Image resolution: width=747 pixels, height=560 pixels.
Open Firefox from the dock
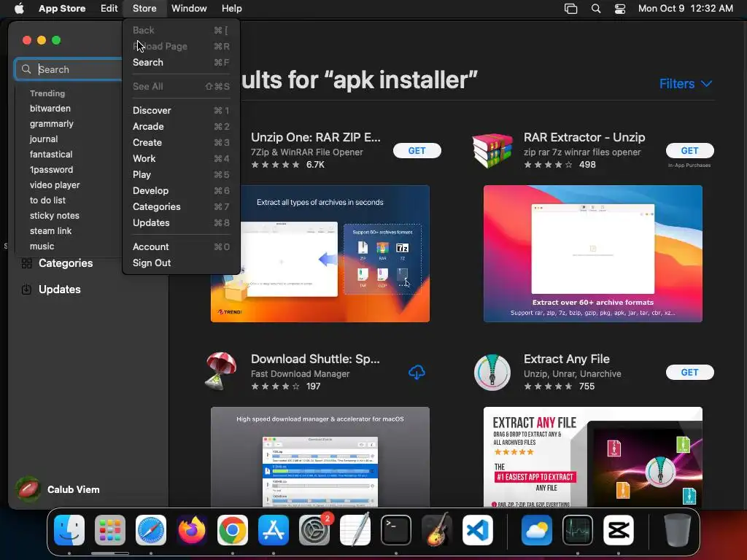coord(192,530)
